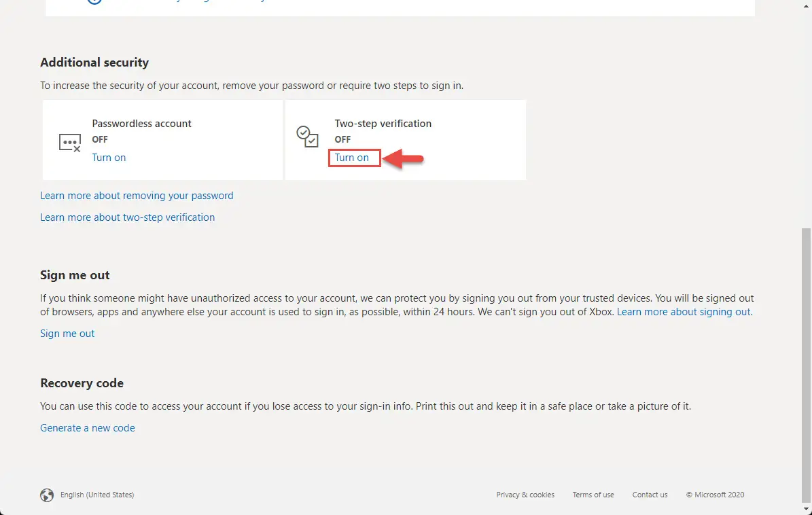This screenshot has width=812, height=515.
Task: Open Learn more about removing your password
Action: pos(137,196)
